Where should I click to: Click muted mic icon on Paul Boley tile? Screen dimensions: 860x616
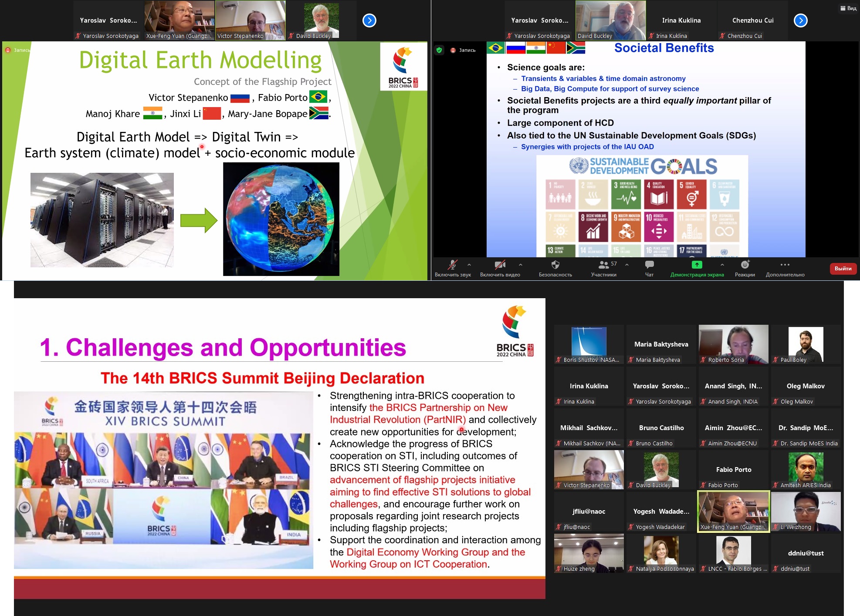(775, 360)
